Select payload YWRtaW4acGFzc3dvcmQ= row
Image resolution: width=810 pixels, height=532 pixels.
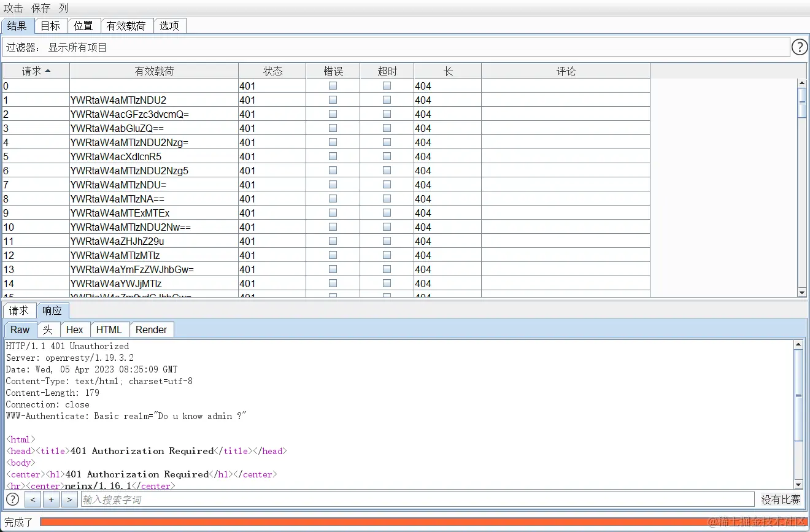[326, 114]
